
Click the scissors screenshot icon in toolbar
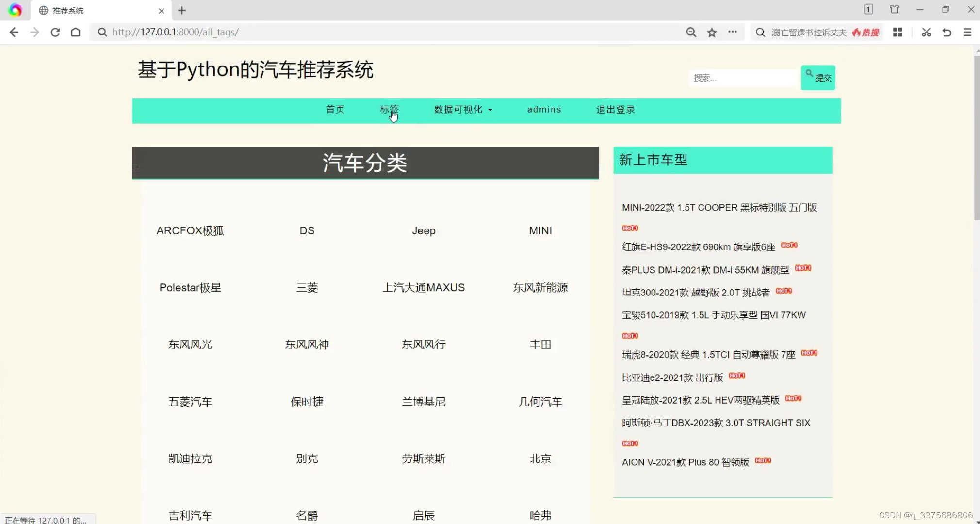click(x=926, y=32)
